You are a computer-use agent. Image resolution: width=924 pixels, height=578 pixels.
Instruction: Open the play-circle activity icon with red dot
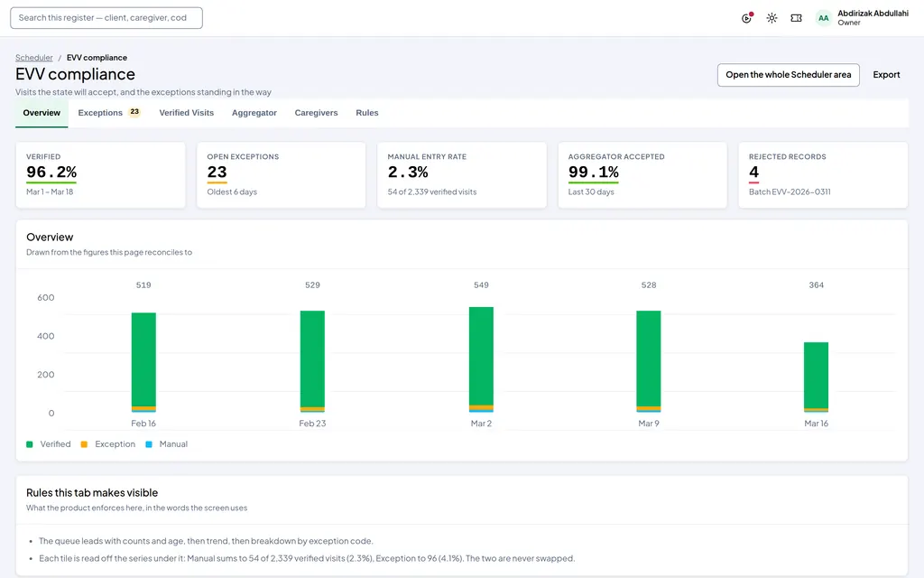pos(746,18)
